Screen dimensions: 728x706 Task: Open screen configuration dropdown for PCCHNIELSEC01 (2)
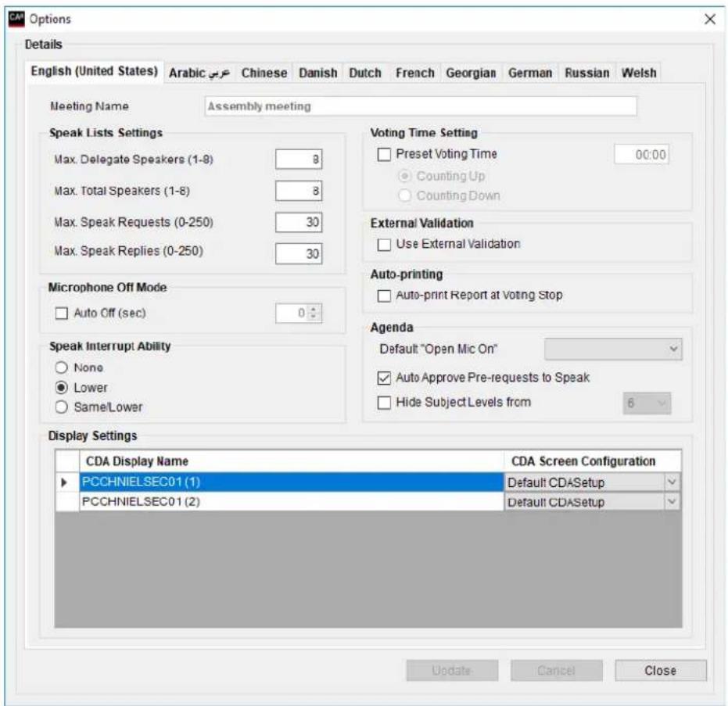point(672,502)
